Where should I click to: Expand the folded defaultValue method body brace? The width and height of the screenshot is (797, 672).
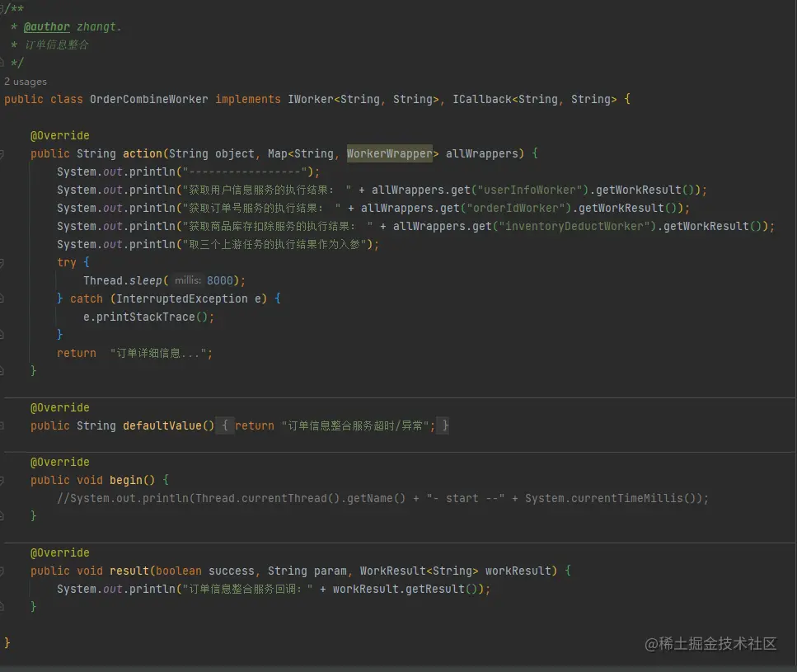click(225, 425)
